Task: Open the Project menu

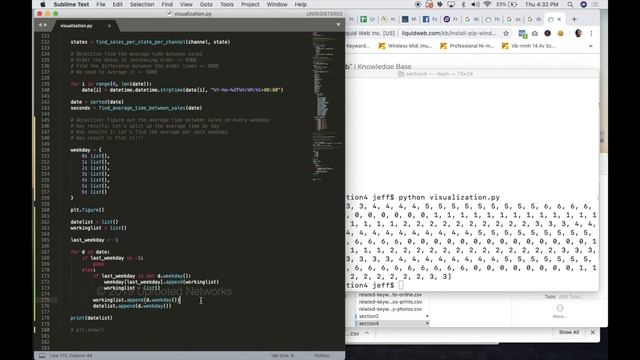Action: (x=250, y=4)
